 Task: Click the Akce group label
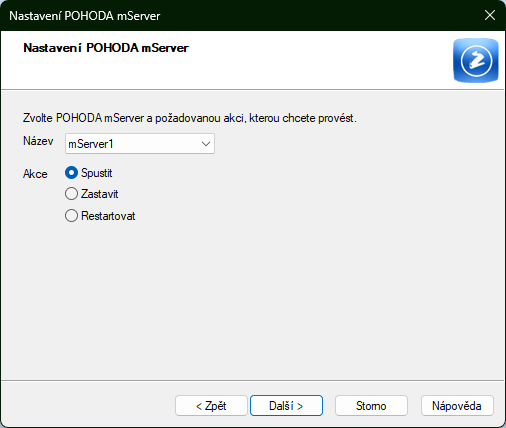pyautogui.click(x=35, y=174)
